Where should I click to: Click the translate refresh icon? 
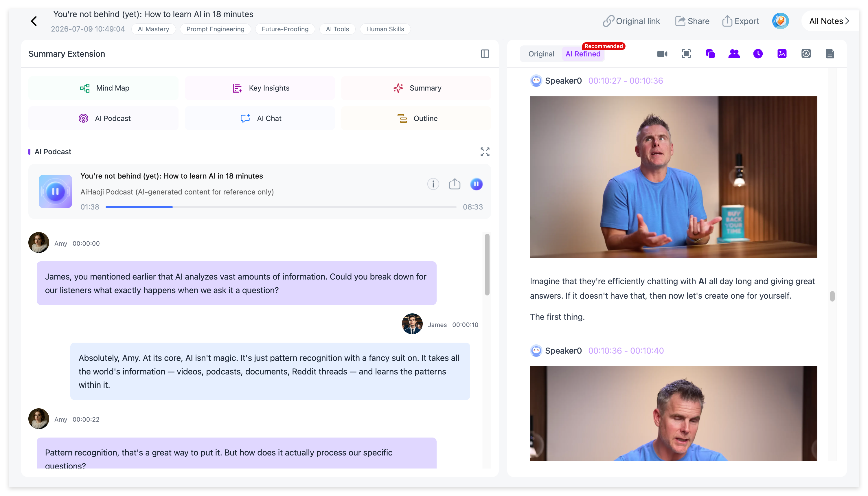806,54
